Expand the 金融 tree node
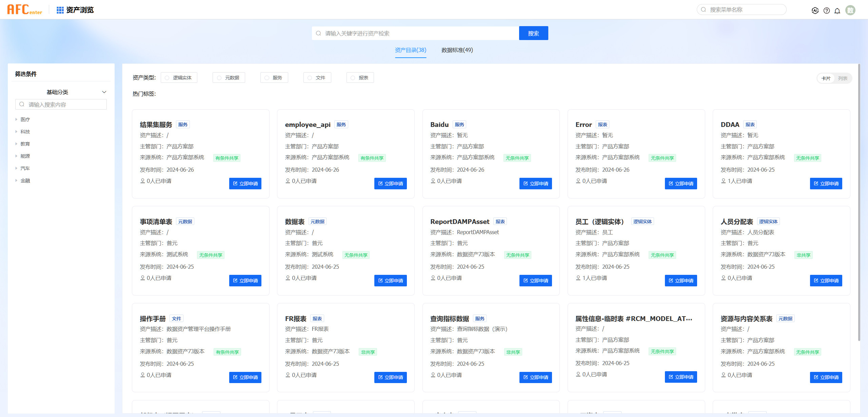 coord(16,181)
